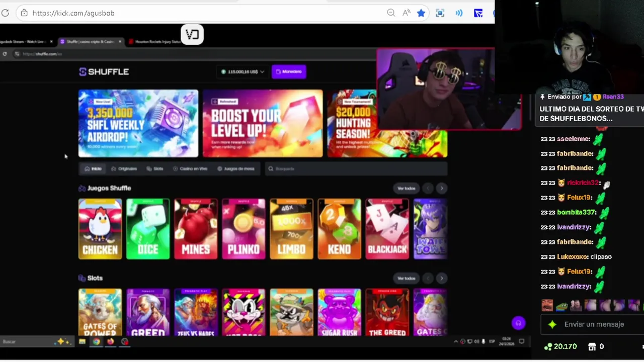Click the green sparkle icon in chat input
The image size is (644, 362).
point(552,325)
